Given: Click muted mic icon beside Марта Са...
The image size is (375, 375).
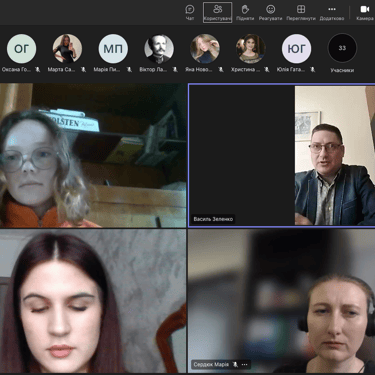Looking at the screenshot, I should [x=83, y=70].
